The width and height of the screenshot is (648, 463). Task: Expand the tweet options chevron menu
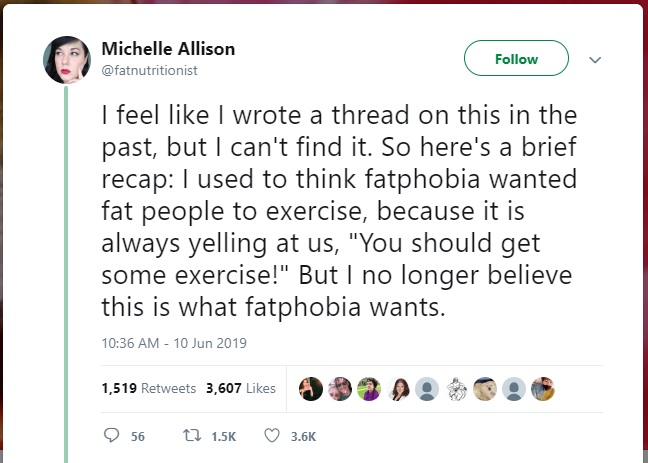click(596, 60)
